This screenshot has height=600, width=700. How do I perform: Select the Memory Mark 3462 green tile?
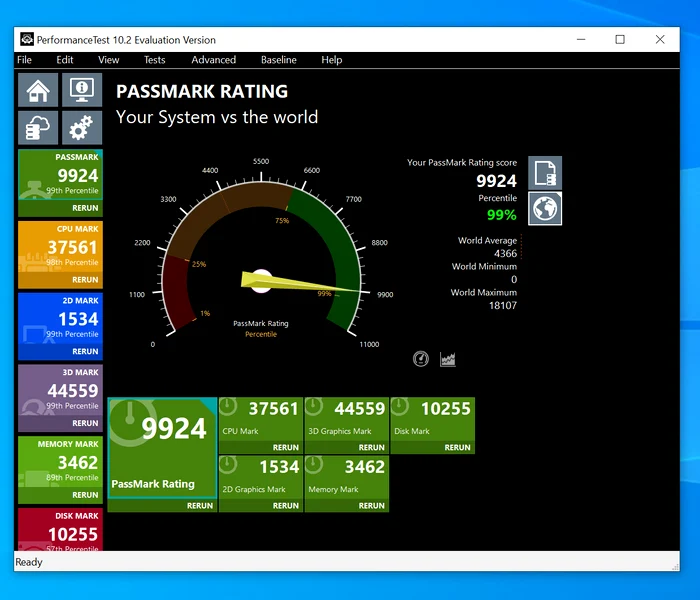[x=347, y=477]
